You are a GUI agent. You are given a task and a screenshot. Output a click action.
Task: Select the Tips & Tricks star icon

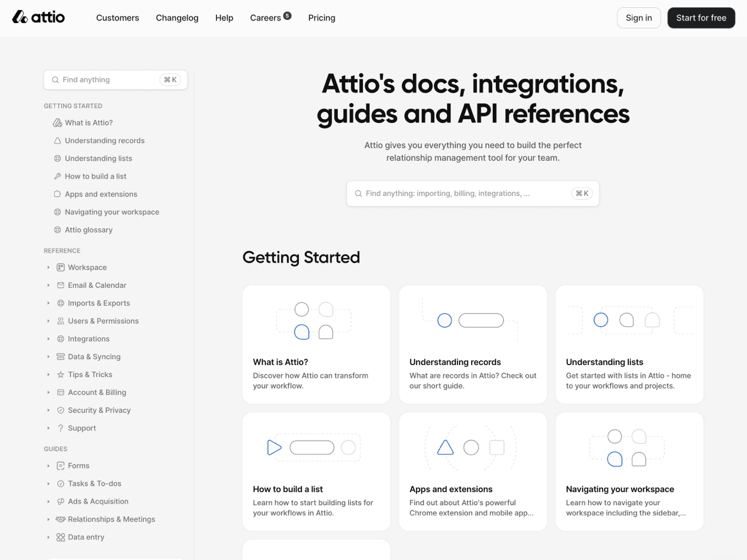point(60,374)
